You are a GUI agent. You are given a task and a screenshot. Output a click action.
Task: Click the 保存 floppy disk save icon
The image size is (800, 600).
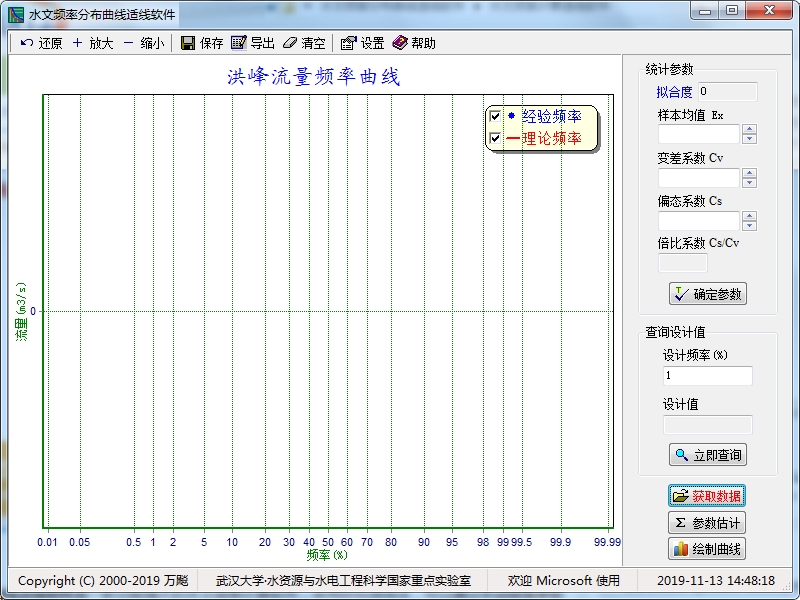coord(187,43)
